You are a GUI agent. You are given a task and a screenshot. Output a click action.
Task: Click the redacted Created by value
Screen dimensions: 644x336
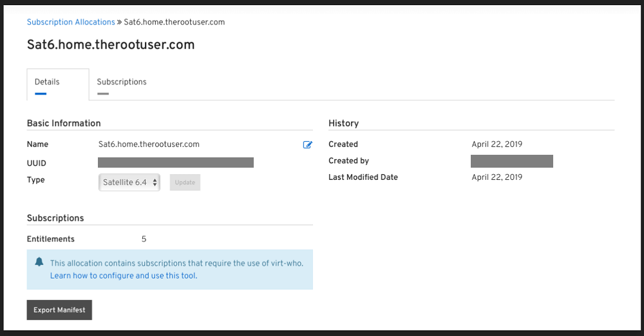click(511, 161)
